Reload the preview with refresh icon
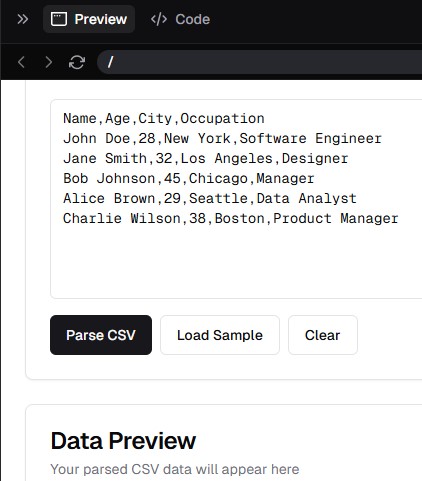The image size is (422, 481). [77, 62]
